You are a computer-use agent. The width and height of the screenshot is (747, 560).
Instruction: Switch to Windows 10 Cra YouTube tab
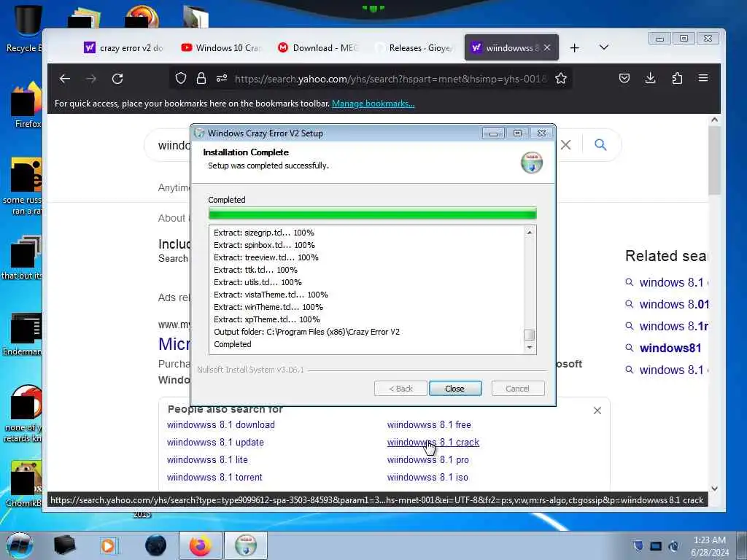(220, 47)
